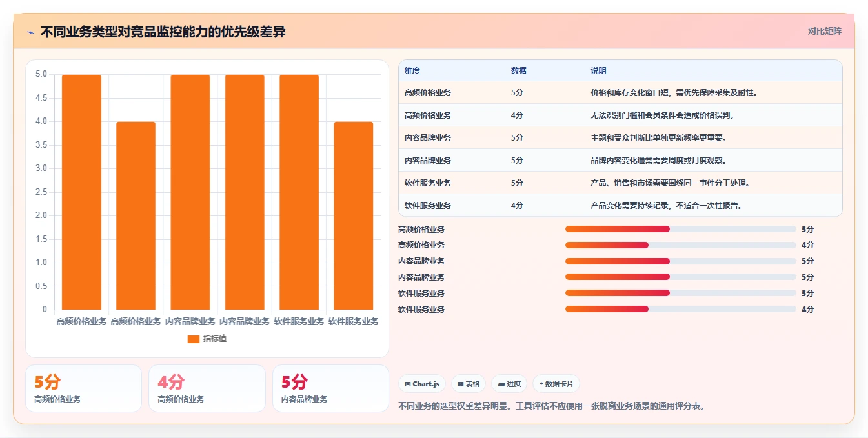Click the 数据卡片 chip diamond icon
The image size is (868, 438).
pyautogui.click(x=541, y=384)
